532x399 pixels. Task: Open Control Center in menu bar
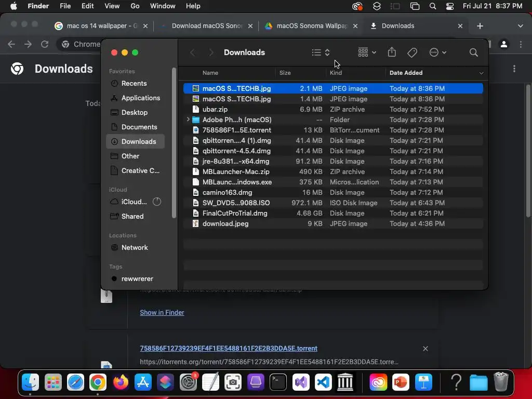click(x=450, y=6)
